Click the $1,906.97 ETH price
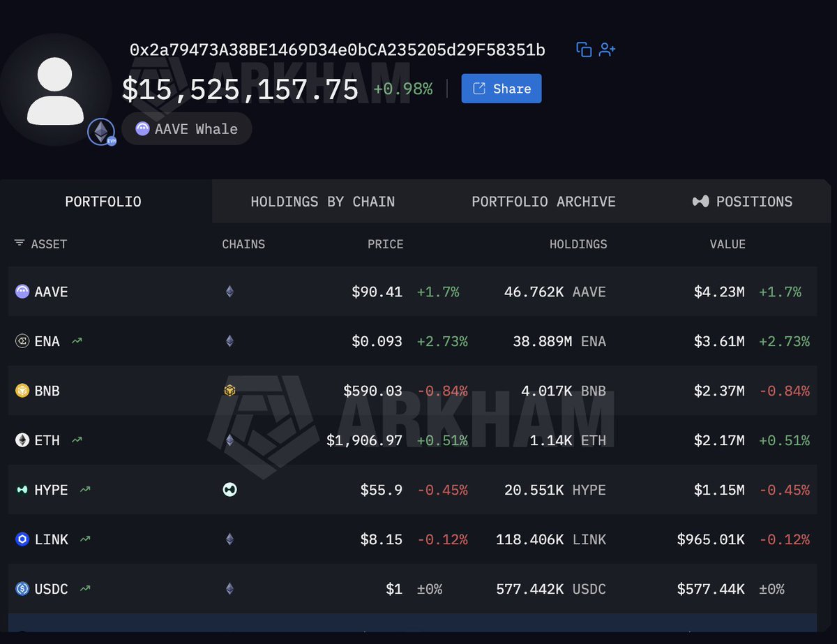The image size is (837, 644). (x=365, y=440)
